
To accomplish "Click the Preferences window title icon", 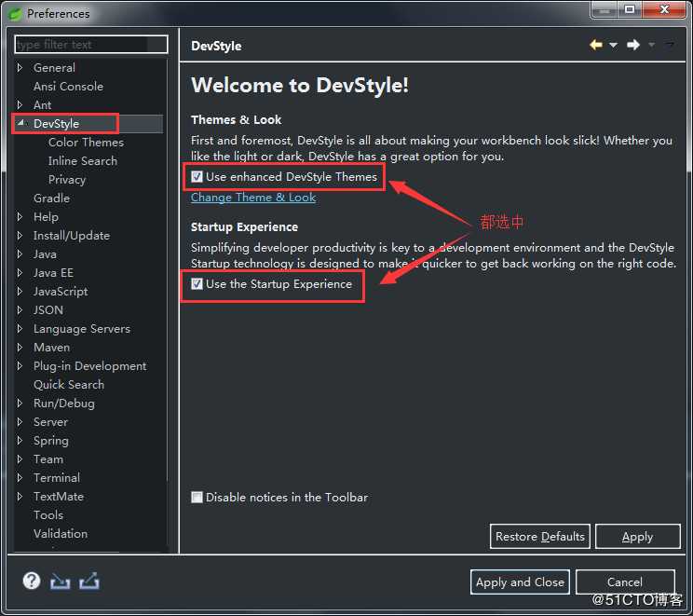I will click(16, 14).
